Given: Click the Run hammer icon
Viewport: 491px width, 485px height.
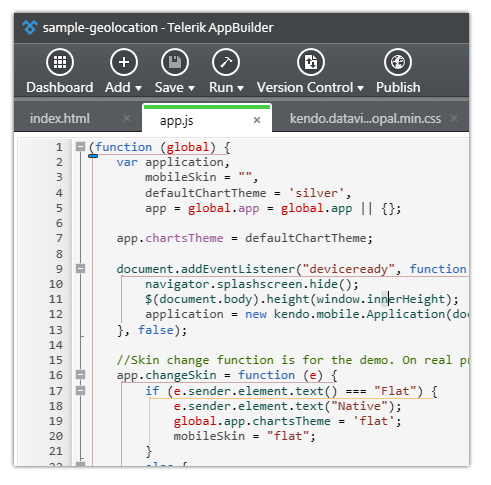Looking at the screenshot, I should point(226,62).
